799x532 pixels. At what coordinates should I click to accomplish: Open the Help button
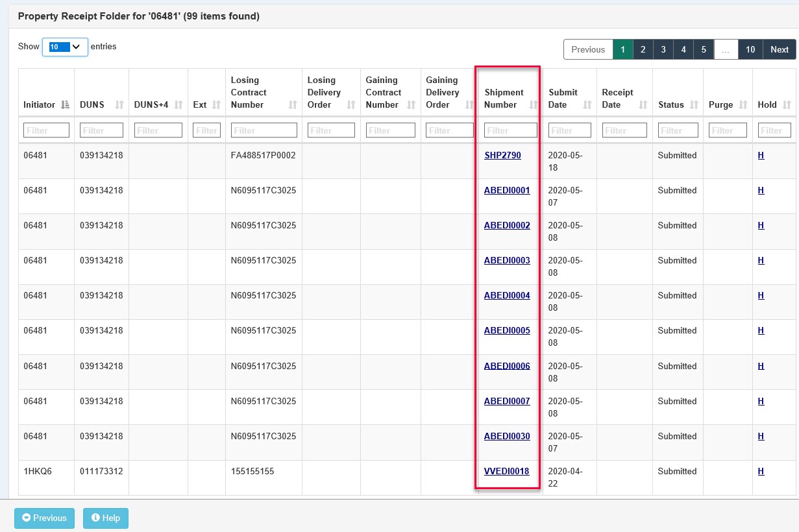click(106, 518)
